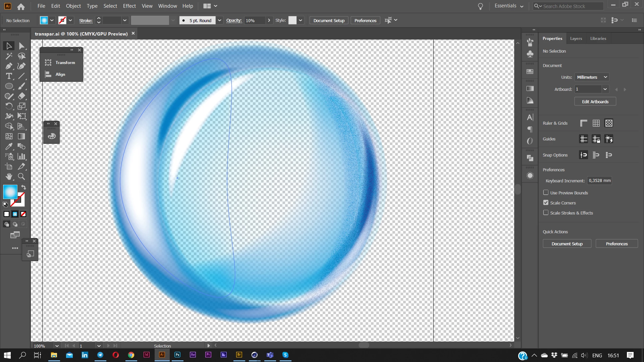Show transparency grid icon in Ruler & Grids

(609, 123)
